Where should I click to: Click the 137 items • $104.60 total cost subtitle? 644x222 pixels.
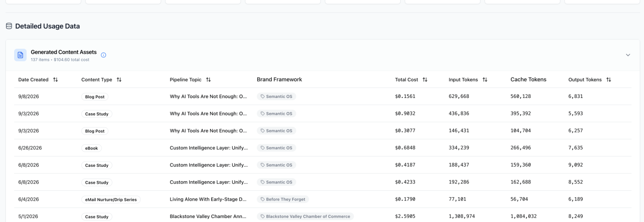pyautogui.click(x=60, y=60)
